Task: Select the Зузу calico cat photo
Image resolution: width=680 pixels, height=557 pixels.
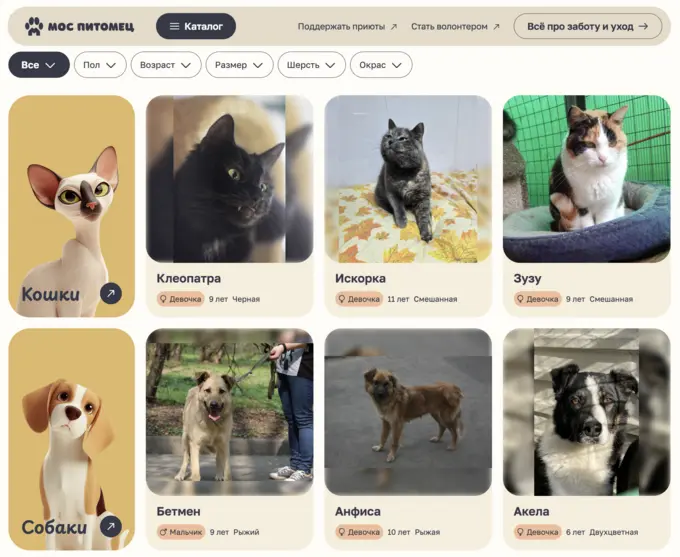Action: point(587,179)
